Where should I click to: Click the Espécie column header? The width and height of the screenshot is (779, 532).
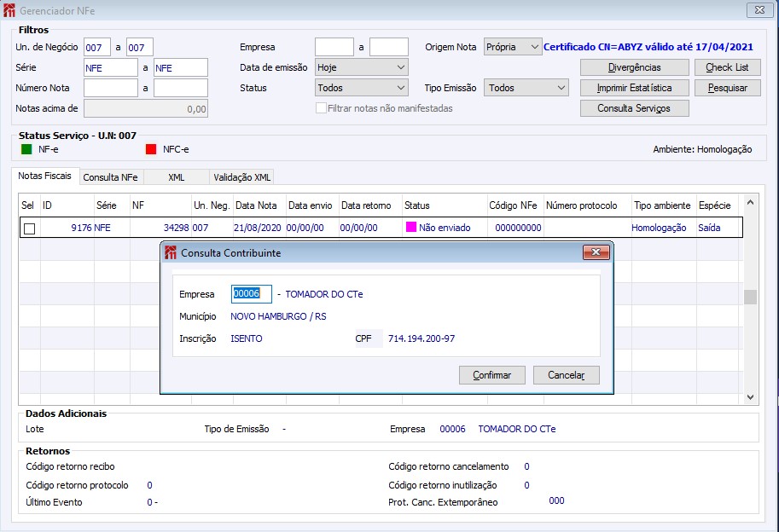[718, 205]
